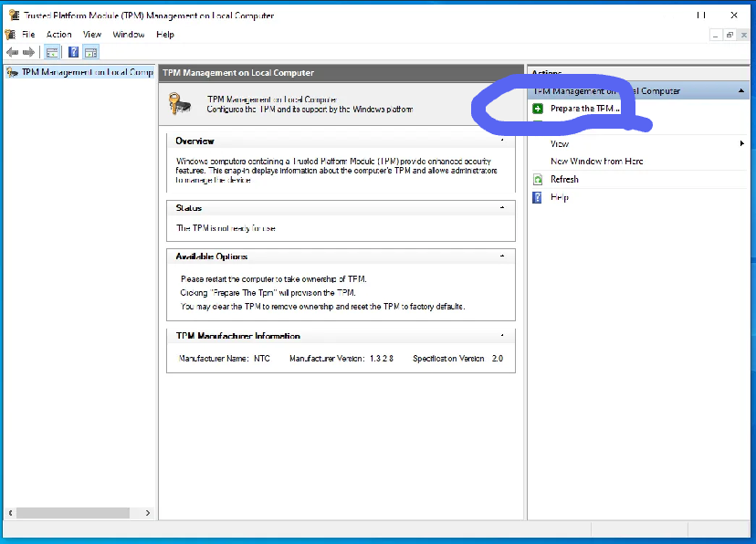
Task: Click the blue Help icon in Actions pane
Action: (537, 197)
